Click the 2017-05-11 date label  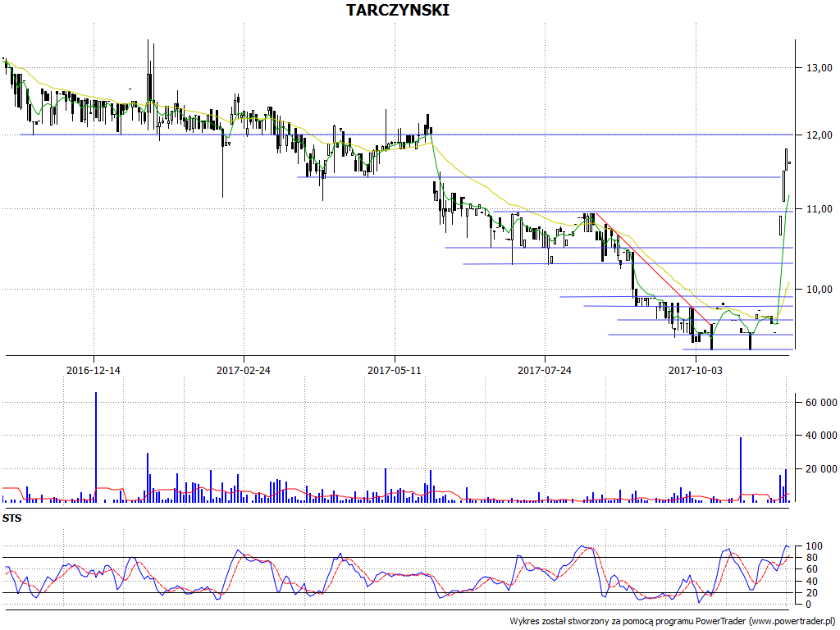coord(395,370)
